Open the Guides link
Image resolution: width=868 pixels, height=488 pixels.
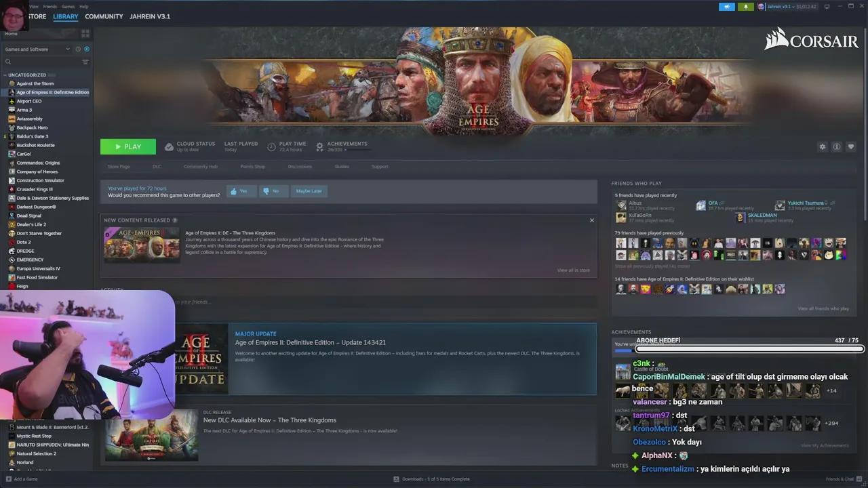pyautogui.click(x=342, y=167)
